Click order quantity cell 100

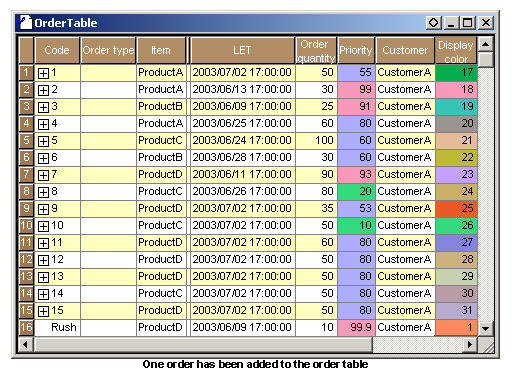316,140
